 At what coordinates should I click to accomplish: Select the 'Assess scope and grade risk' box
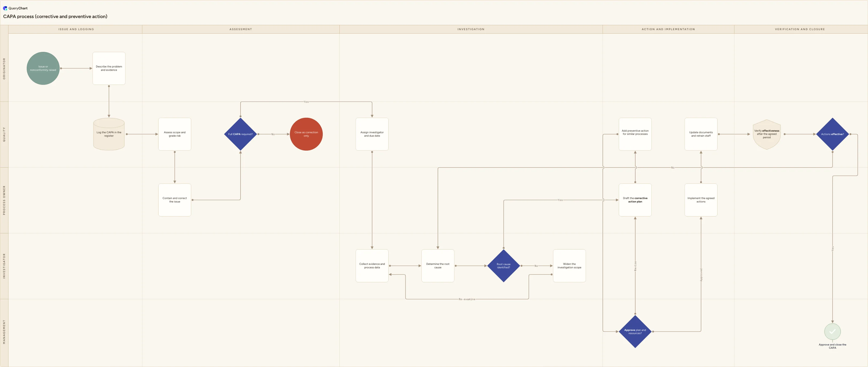click(175, 134)
